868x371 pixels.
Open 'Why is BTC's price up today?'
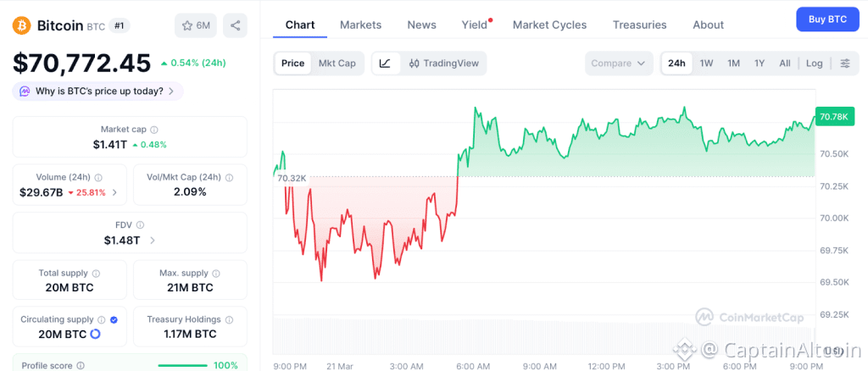[97, 91]
